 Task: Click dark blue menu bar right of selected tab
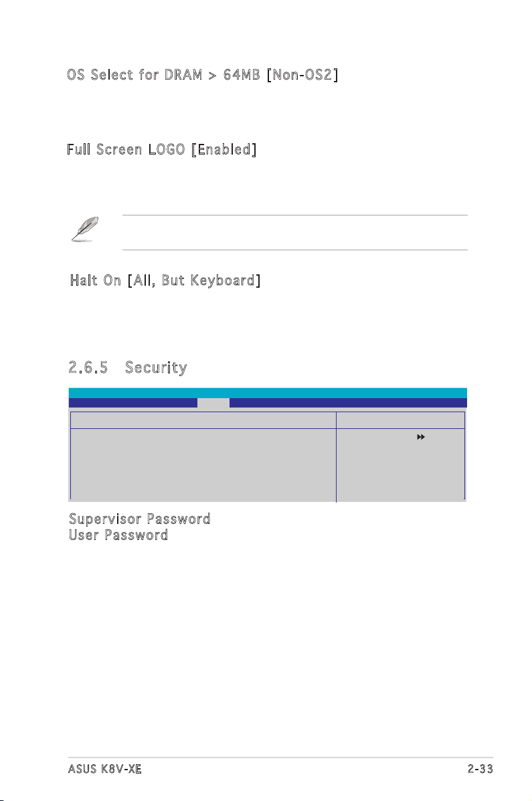(348, 403)
